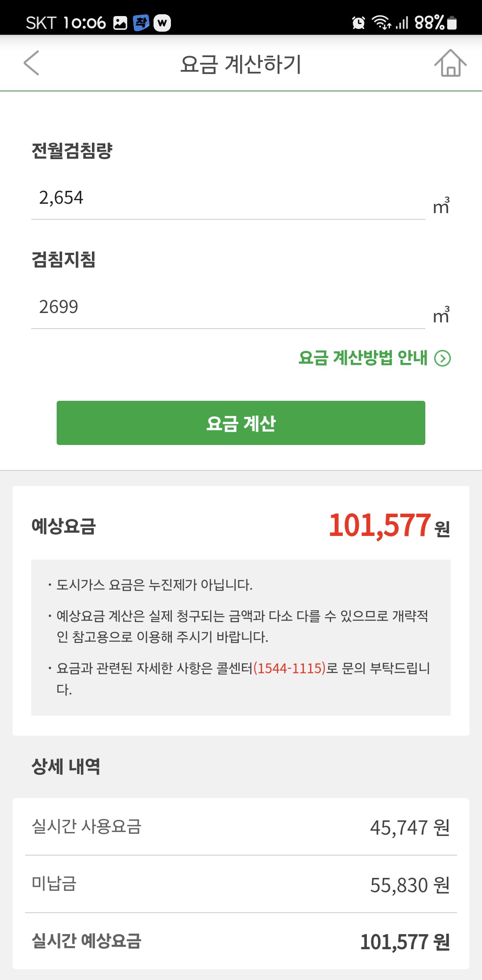482x980 pixels.
Task: Tap the alarm icon in status bar
Action: point(358,22)
